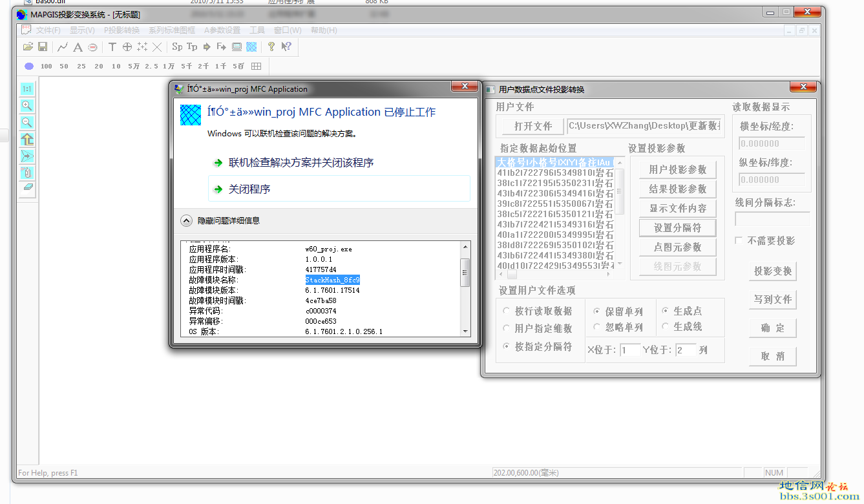Select the 按行读取数据 radio button
864x504 pixels.
[507, 311]
